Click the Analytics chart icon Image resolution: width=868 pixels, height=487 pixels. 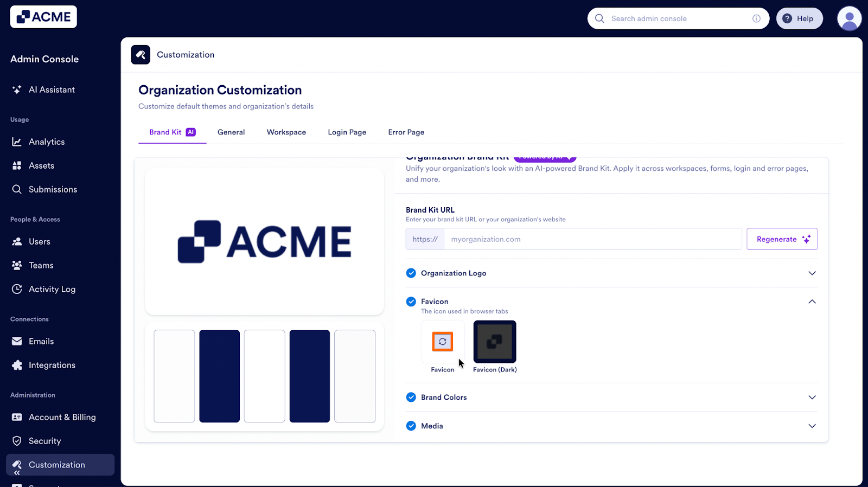click(x=17, y=142)
